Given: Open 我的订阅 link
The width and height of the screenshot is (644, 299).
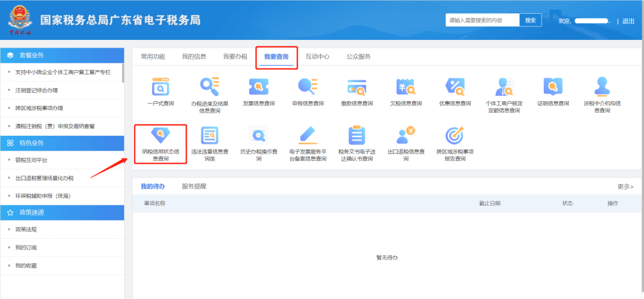Looking at the screenshot, I should click(x=26, y=247).
